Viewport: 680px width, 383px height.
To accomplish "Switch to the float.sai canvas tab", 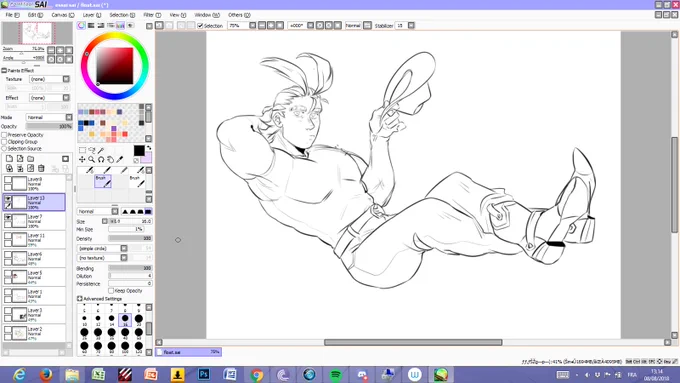I will point(189,352).
